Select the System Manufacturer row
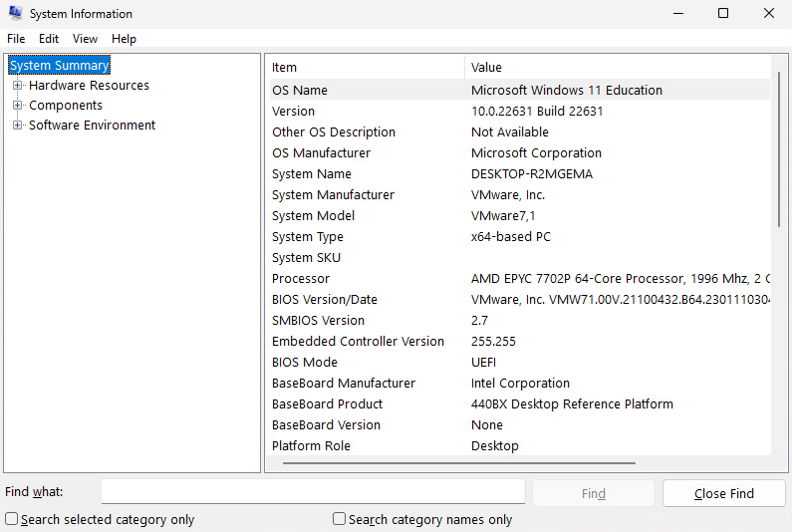Viewport: 792px width, 532px height. (x=520, y=195)
